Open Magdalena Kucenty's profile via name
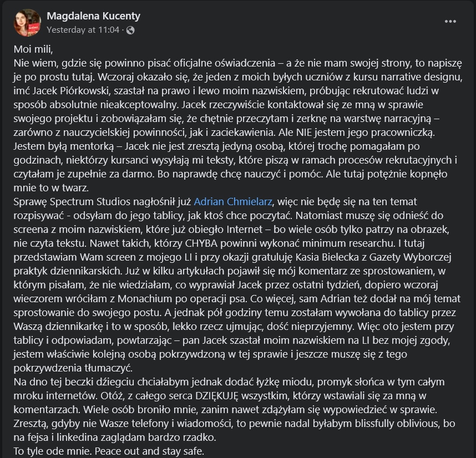 click(93, 16)
